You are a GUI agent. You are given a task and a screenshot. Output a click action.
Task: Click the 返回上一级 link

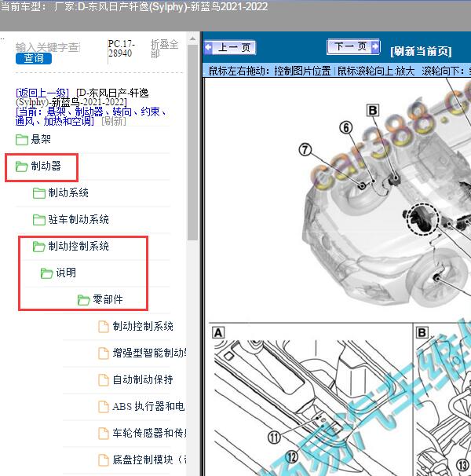point(42,93)
